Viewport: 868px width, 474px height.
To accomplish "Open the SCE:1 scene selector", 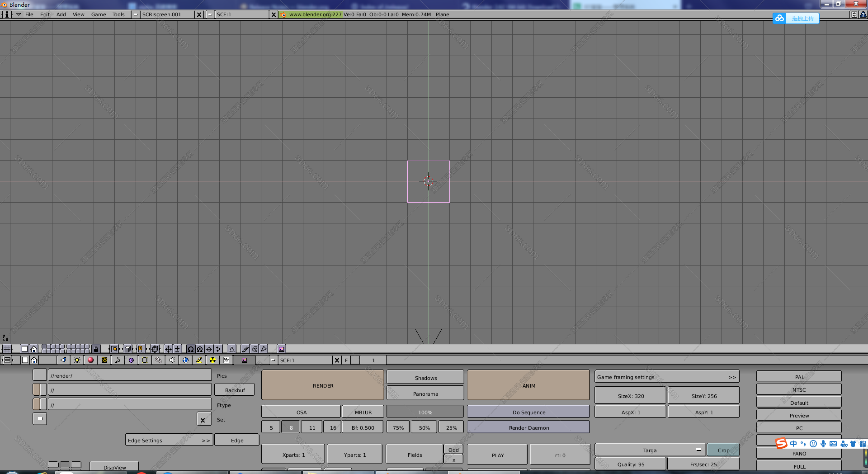I will tap(241, 14).
